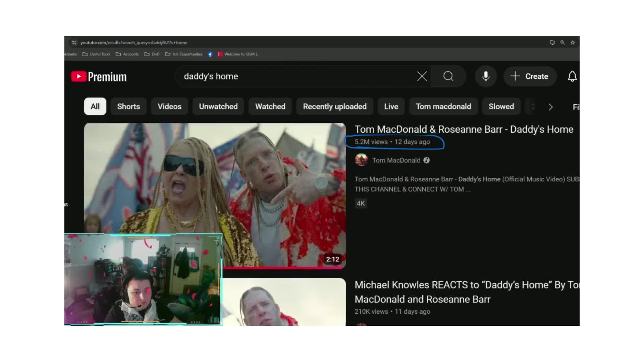Click the site info icon beside the URL
This screenshot has height=362, width=644.
coord(74,43)
